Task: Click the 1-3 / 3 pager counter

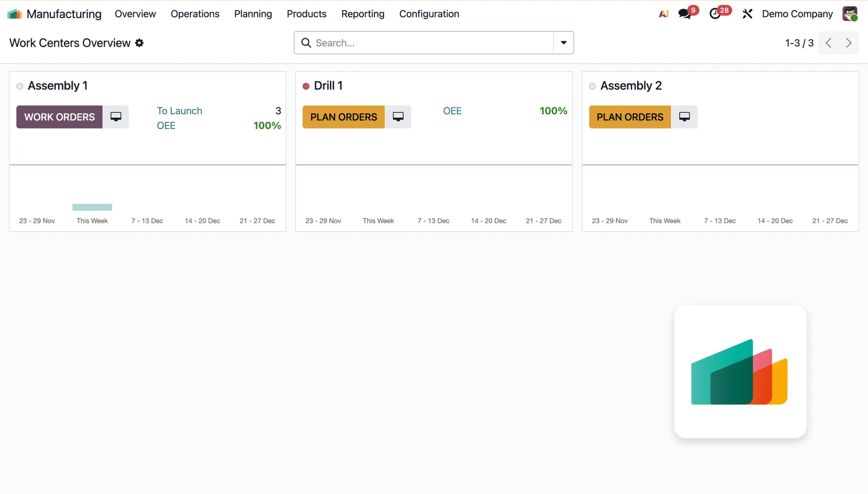Action: click(799, 43)
